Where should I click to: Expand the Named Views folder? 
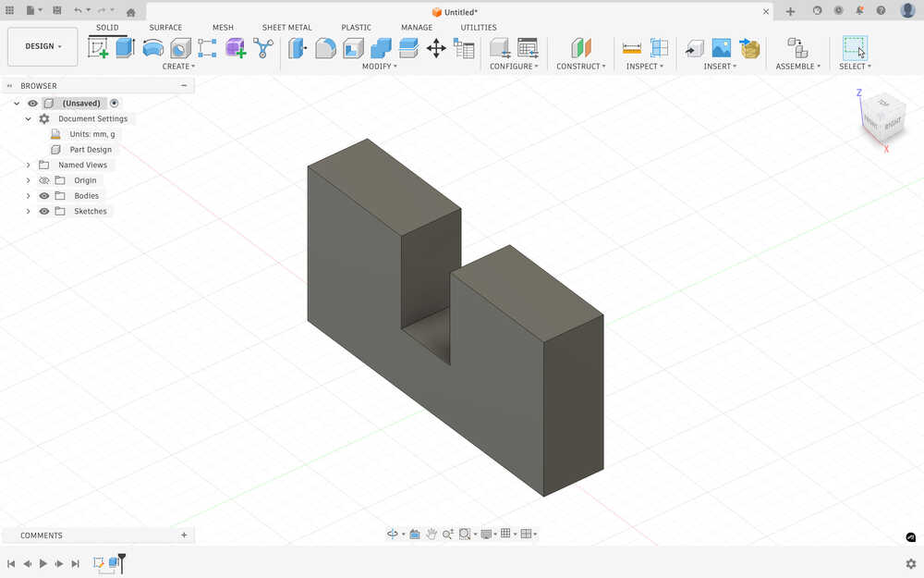click(x=28, y=166)
